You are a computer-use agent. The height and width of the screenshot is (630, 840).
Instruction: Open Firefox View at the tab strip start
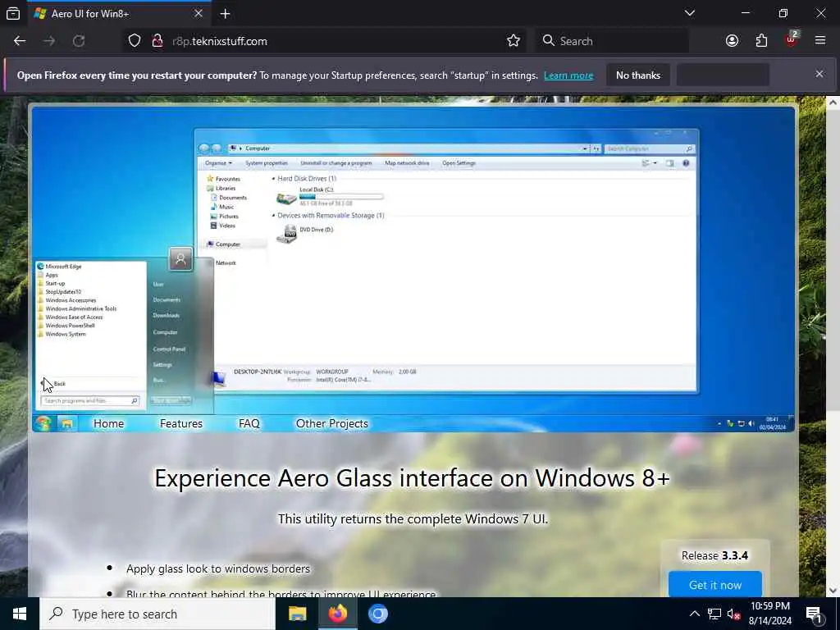13,13
